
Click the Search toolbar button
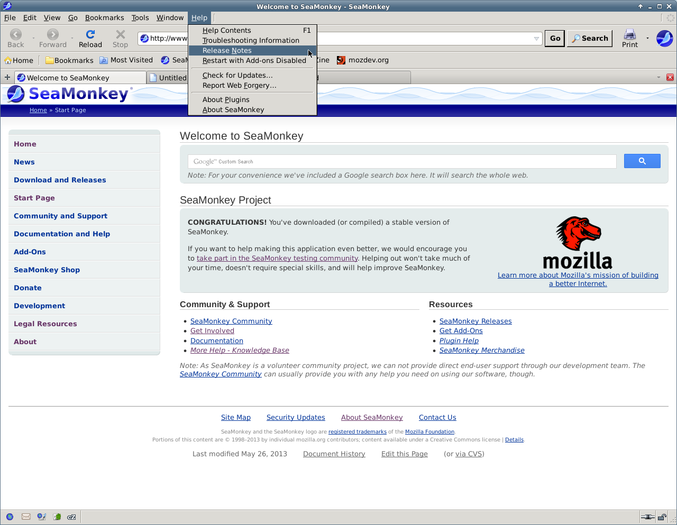click(590, 38)
